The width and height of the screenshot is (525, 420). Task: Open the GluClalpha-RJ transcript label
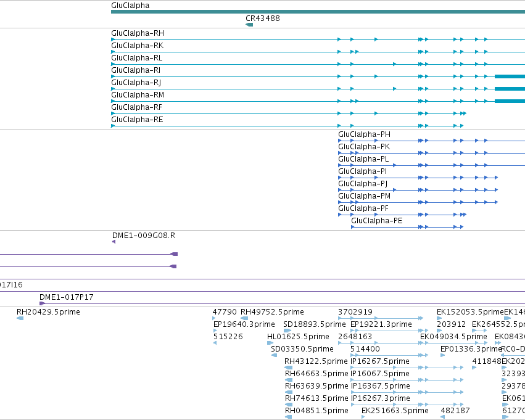click(x=136, y=83)
